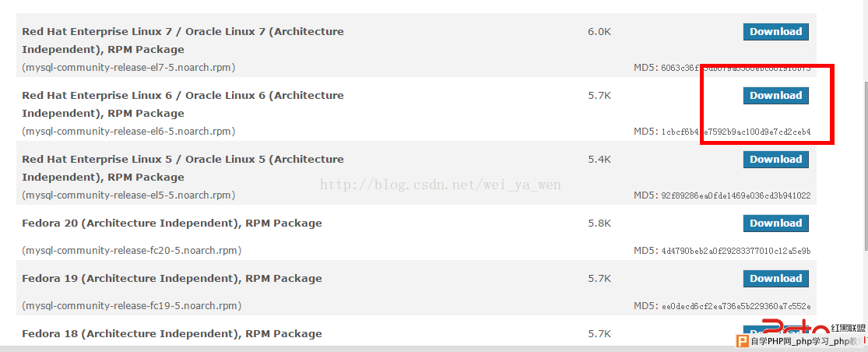Viewport: 868px width, 352px height.
Task: Click filename mysql-community-release-el6-5.noarch.rpm
Action: pyautogui.click(x=128, y=132)
